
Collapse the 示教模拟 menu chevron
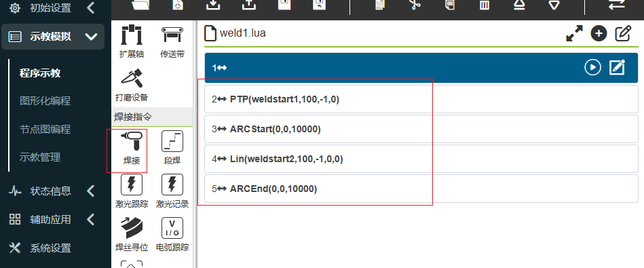tap(91, 37)
